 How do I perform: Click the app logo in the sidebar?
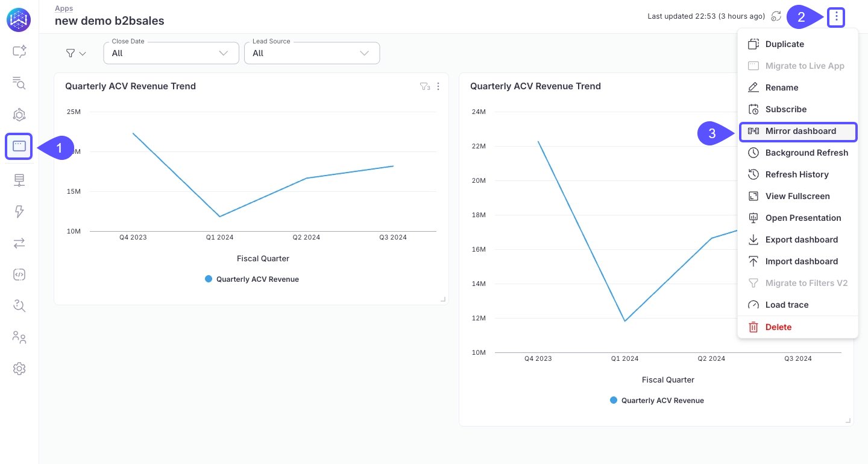point(19,19)
